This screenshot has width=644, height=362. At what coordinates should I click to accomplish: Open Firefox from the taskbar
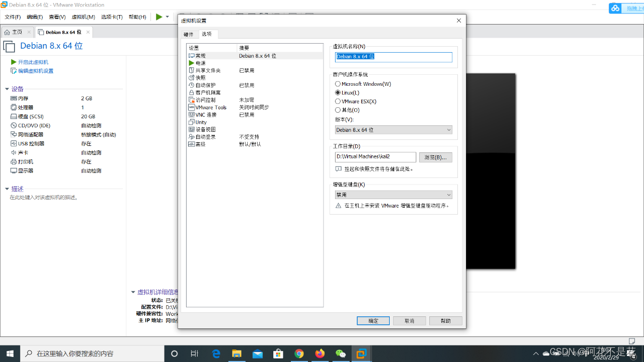click(320, 353)
